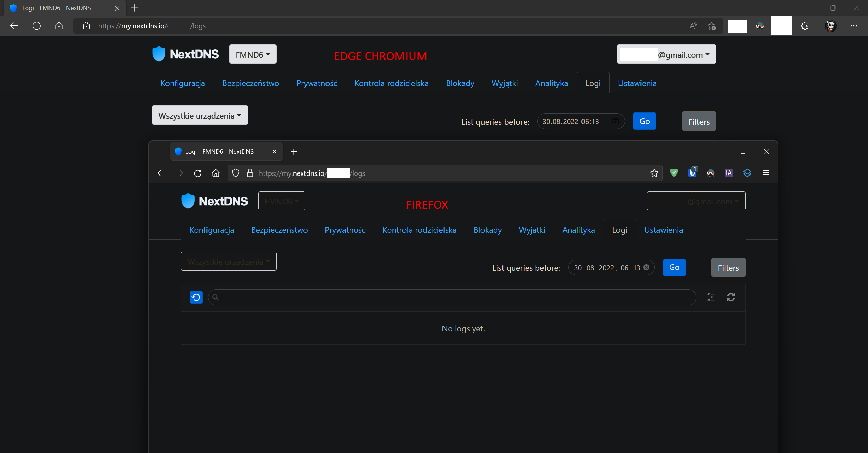Click the AdGuard shield icon in Firefox toolbar
Viewport: 868px width, 453px height.
pos(674,173)
